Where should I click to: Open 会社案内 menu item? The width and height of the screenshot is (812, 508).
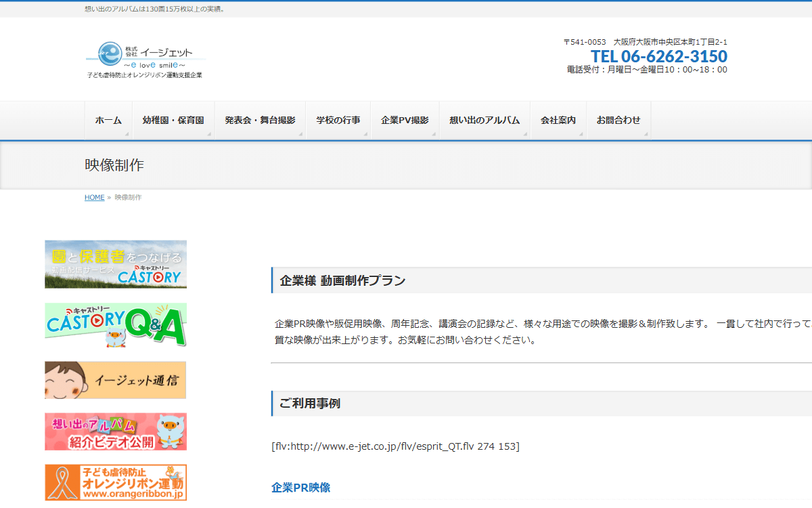pos(558,121)
